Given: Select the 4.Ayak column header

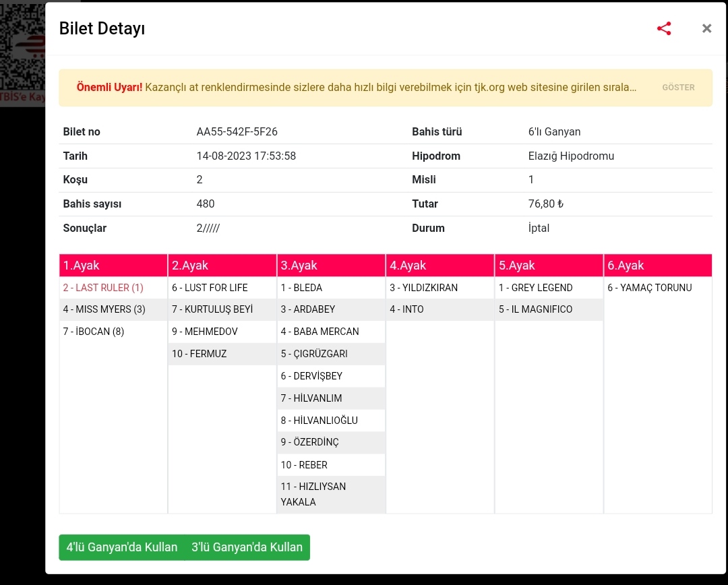Looking at the screenshot, I should coord(439,265).
